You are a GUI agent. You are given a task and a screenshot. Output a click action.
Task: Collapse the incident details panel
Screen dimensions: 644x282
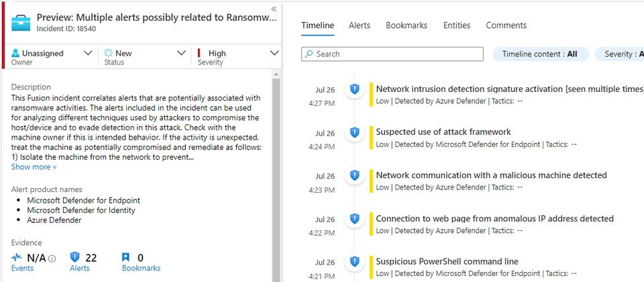(274, 8)
